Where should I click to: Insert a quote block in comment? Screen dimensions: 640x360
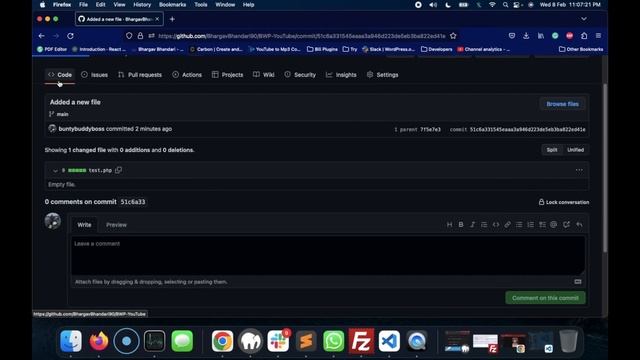484,224
